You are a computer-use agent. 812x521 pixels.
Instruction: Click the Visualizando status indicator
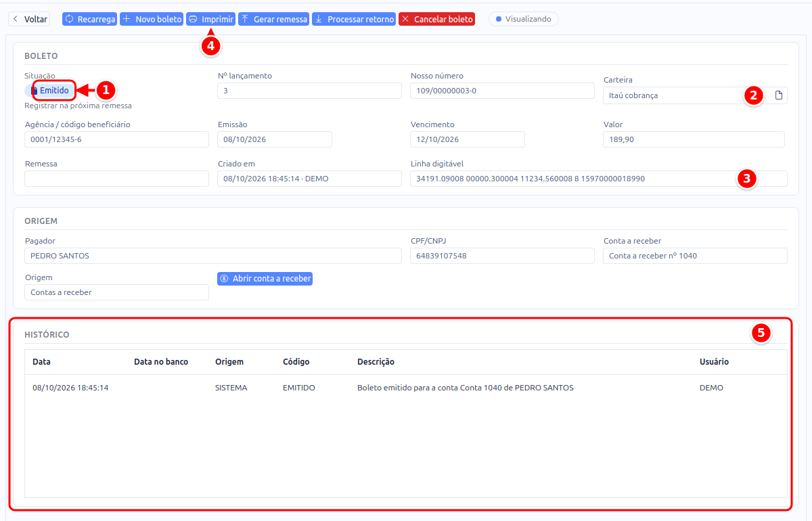click(524, 19)
